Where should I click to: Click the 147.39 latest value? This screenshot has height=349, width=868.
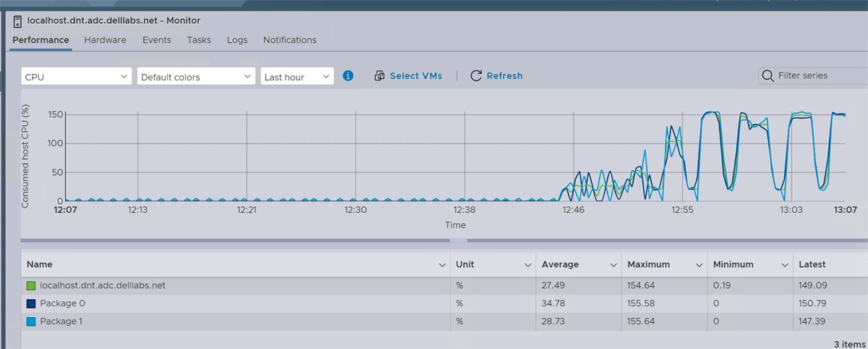coord(813,321)
